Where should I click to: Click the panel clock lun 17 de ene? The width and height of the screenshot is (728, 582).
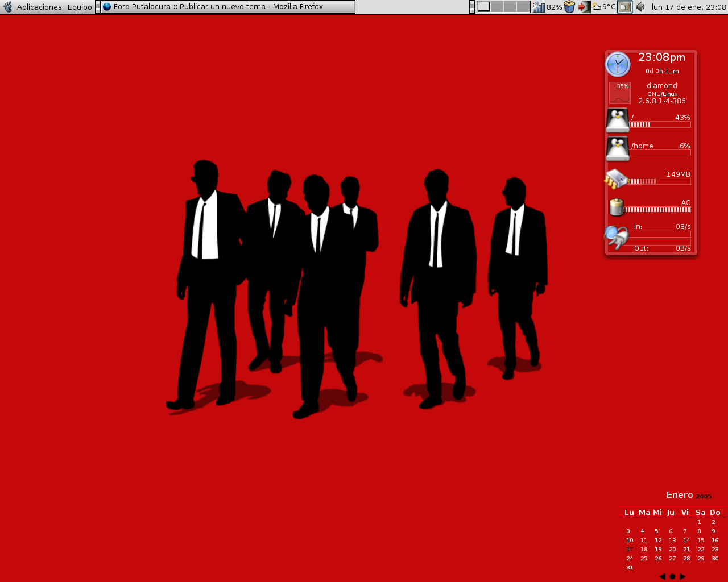click(689, 7)
